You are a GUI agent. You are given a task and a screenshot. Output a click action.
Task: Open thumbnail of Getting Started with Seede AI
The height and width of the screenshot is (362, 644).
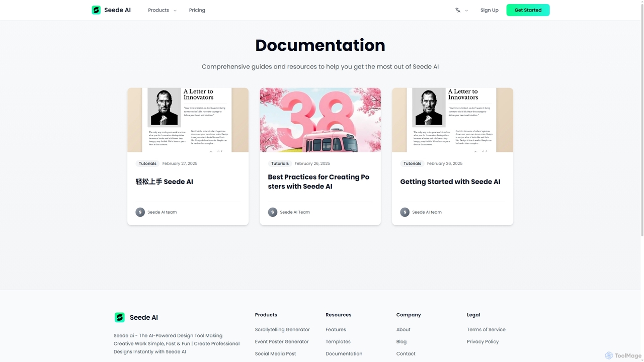pyautogui.click(x=453, y=120)
